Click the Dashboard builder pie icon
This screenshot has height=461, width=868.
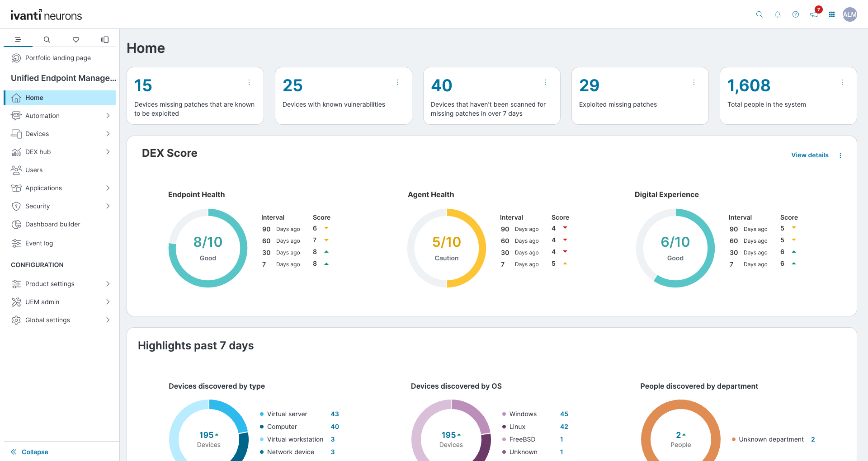coord(16,224)
